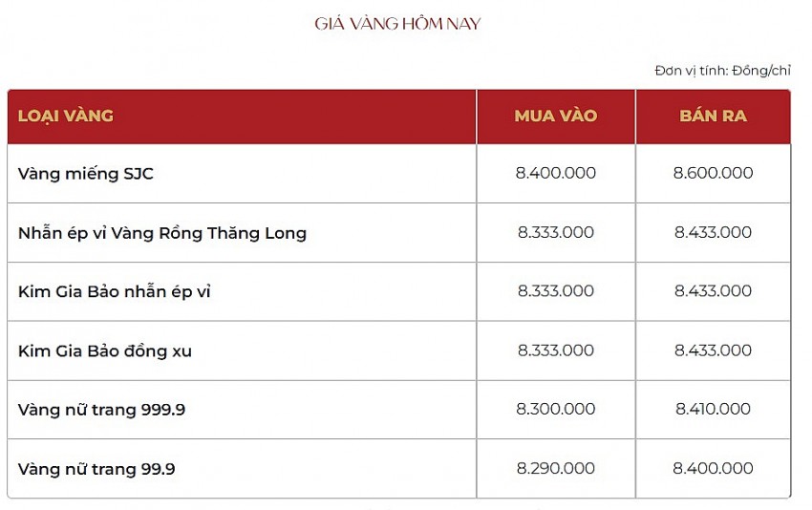Click Kim Gia Bảo nhẫn sell price
The width and height of the screenshot is (812, 510).
pos(713,291)
